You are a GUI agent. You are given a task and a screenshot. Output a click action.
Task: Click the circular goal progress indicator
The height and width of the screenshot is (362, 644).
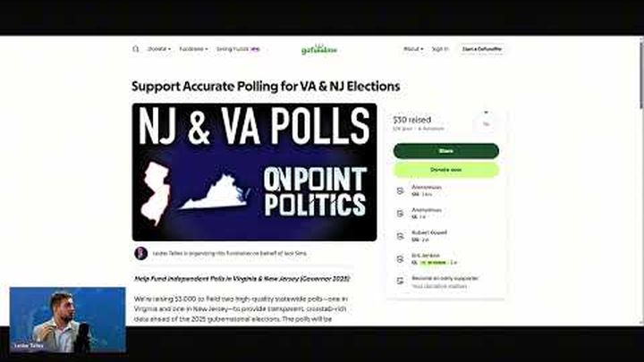(486, 122)
